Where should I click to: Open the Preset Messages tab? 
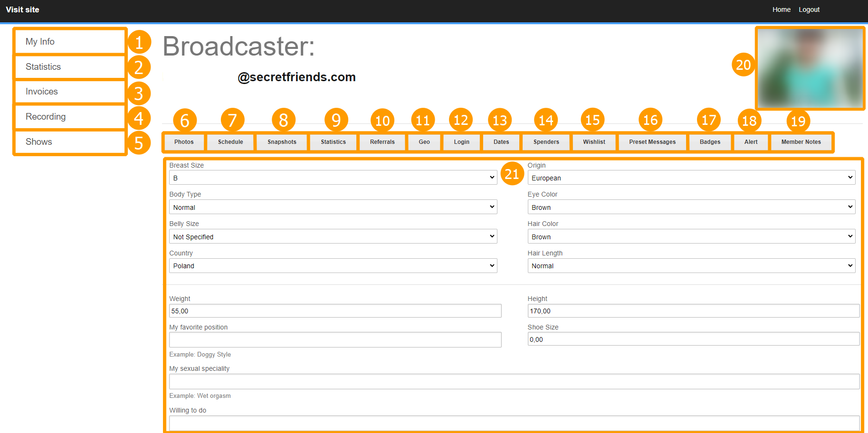(x=652, y=142)
